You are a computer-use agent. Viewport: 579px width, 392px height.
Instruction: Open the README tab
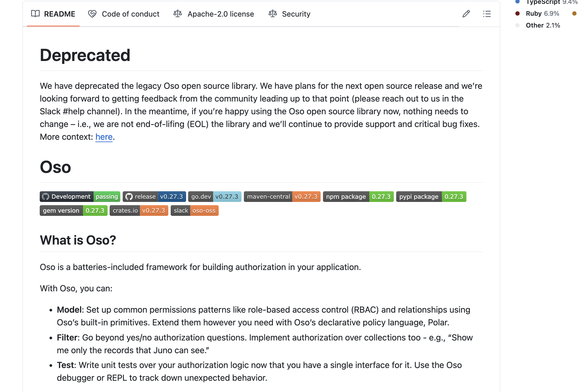[x=53, y=14]
